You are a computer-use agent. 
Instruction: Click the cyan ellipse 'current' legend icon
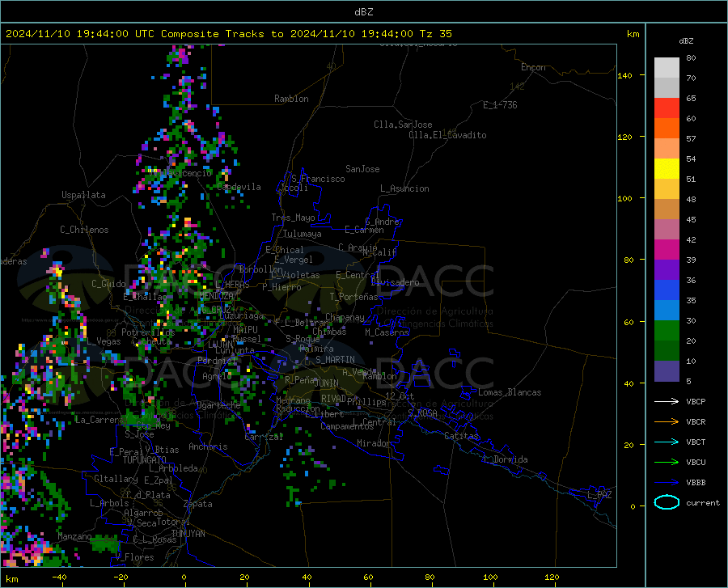pos(667,502)
